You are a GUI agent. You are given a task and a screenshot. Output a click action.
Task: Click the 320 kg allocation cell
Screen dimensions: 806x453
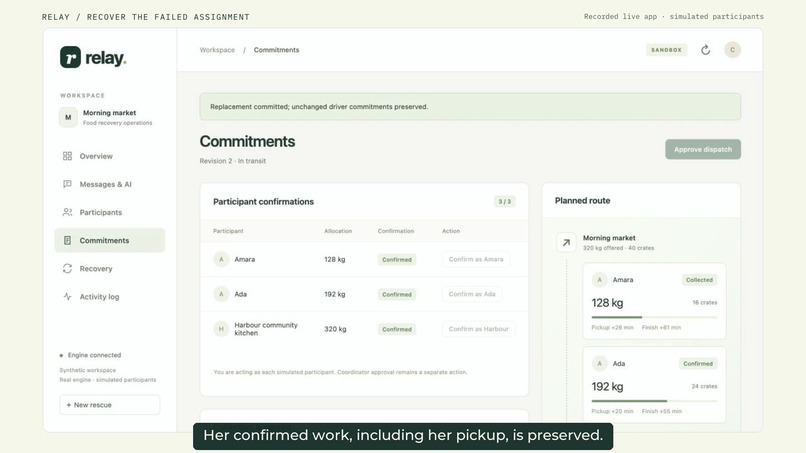pyautogui.click(x=335, y=329)
